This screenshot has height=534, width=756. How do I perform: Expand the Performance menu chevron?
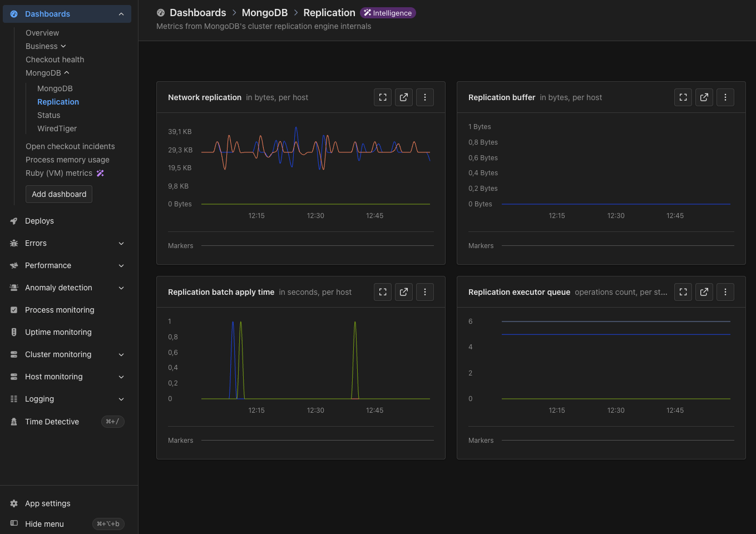click(121, 265)
